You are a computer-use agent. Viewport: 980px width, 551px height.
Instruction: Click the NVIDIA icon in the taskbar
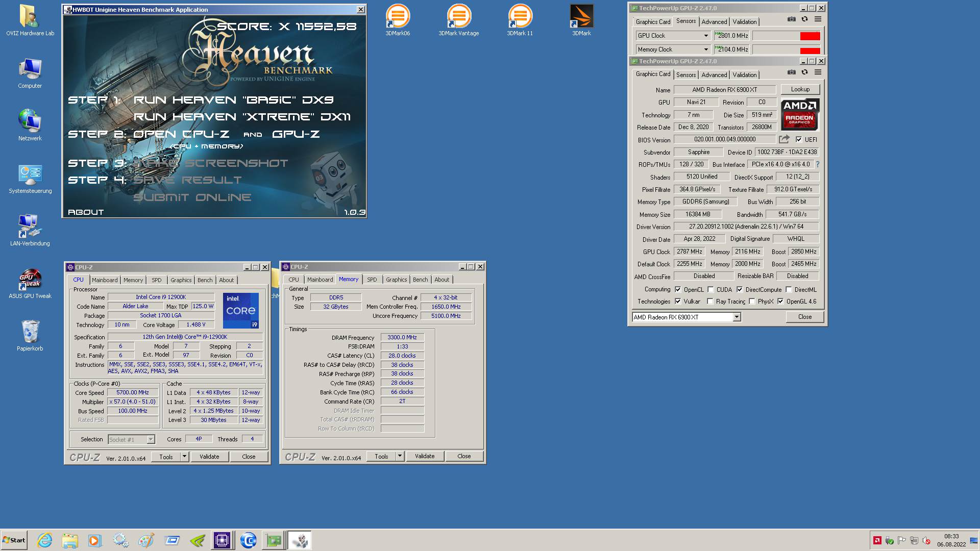[x=197, y=540]
